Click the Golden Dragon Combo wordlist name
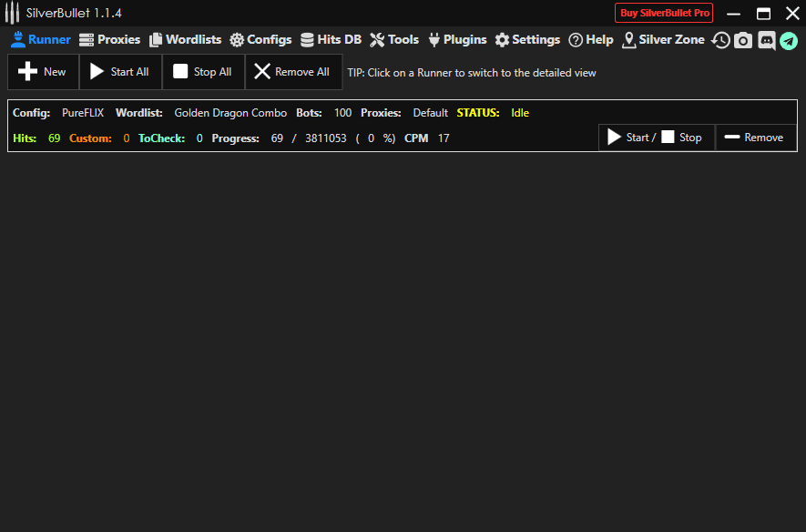 [x=230, y=113]
